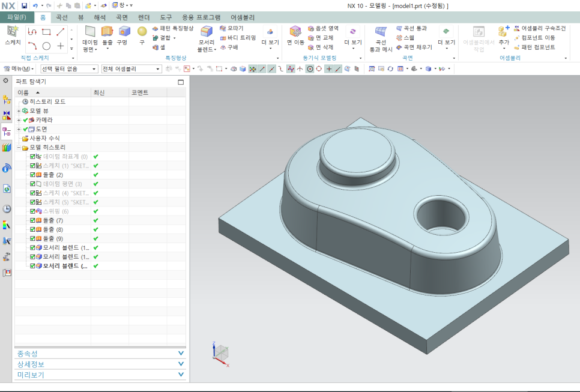
Task: Click the Save icon in title bar
Action: tap(24, 5)
